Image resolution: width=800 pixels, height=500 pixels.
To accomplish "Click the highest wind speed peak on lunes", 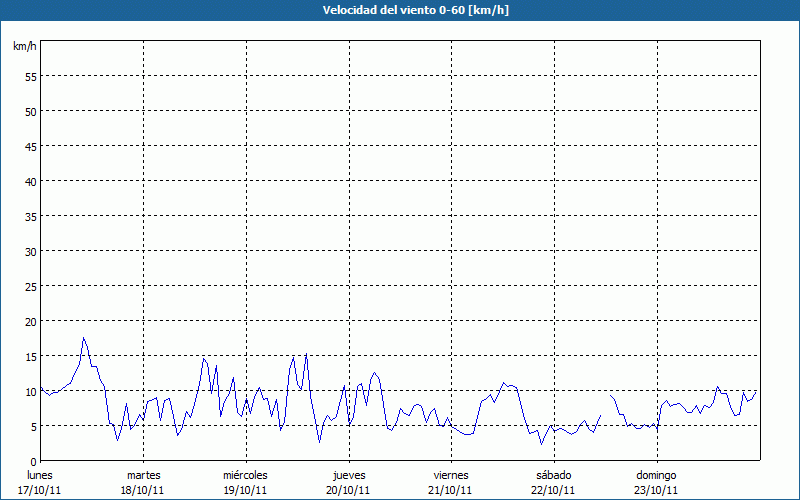I will click(x=84, y=338).
